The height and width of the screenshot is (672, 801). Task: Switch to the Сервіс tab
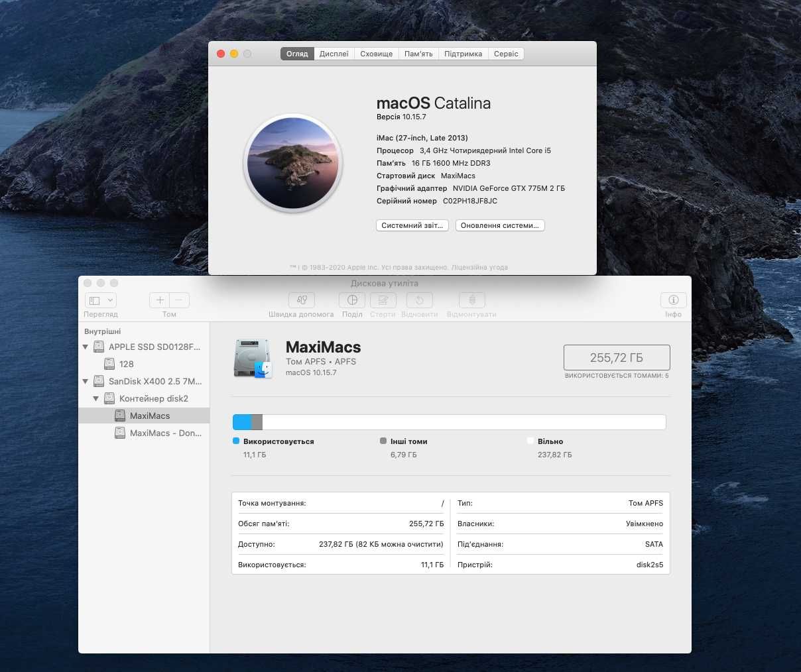pos(506,54)
